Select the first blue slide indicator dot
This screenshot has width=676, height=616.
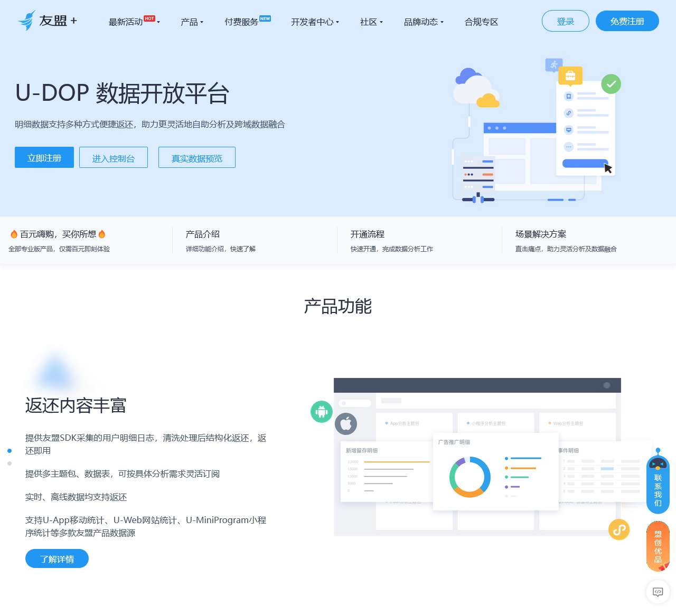pyautogui.click(x=10, y=451)
